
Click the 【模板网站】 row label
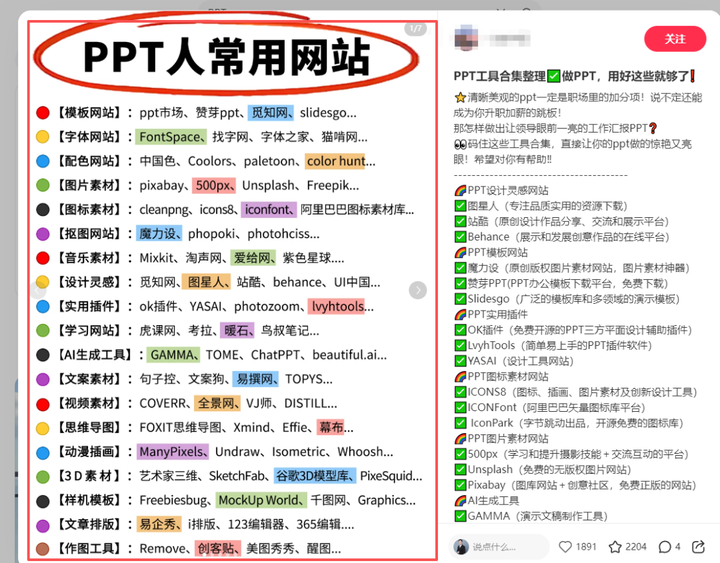coord(90,113)
